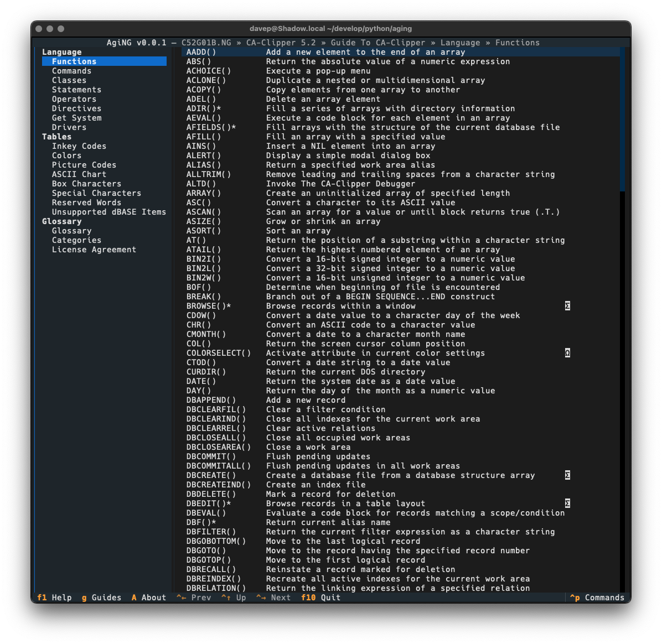This screenshot has width=662, height=644.
Task: Open the About footer shortcut
Action: pyautogui.click(x=148, y=598)
